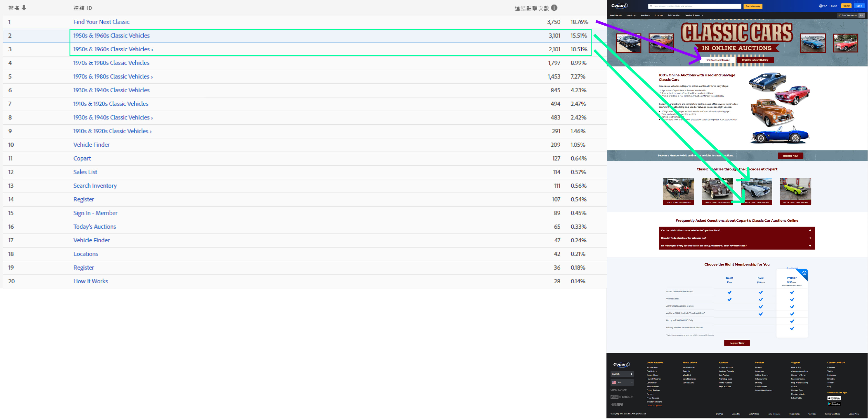
Task: Open the footer Cookie Policy link
Action: coord(854,414)
